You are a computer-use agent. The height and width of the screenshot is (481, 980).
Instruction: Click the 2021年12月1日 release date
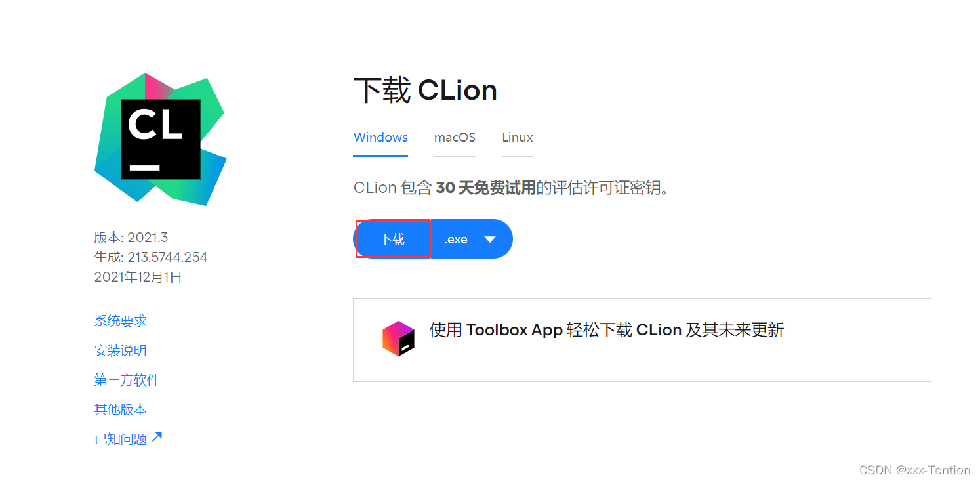pyautogui.click(x=138, y=277)
